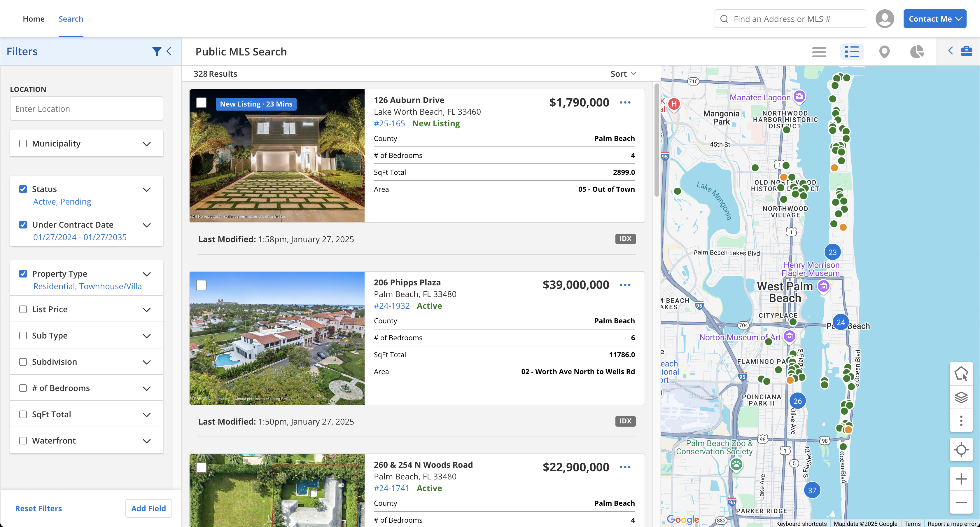Click the filter funnel icon
The width and height of the screenshot is (980, 527).
click(156, 51)
